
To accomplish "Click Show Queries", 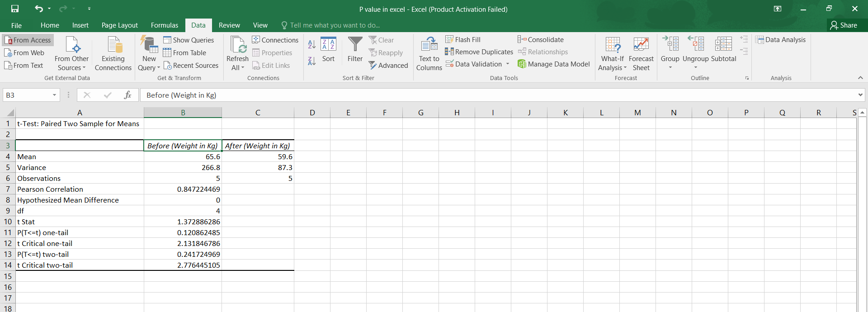I will click(189, 40).
